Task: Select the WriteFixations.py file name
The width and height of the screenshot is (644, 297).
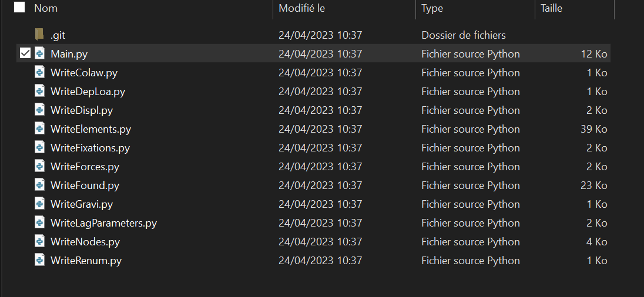Action: pyautogui.click(x=90, y=147)
